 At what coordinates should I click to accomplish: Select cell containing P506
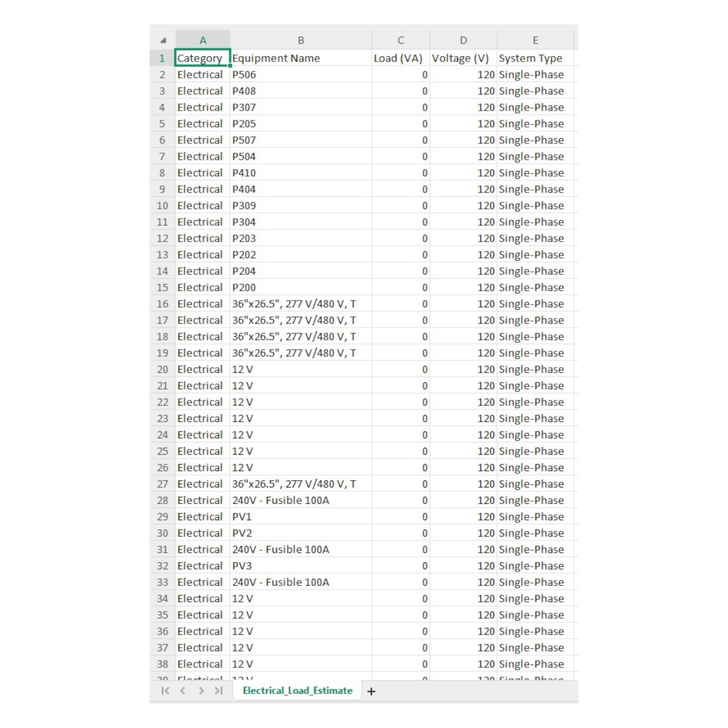pyautogui.click(x=301, y=75)
